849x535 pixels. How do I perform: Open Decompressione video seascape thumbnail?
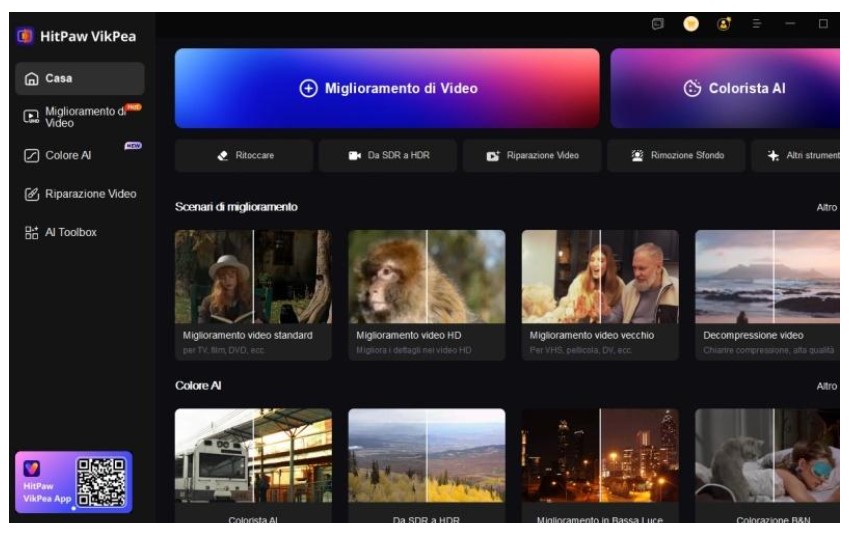click(768, 277)
